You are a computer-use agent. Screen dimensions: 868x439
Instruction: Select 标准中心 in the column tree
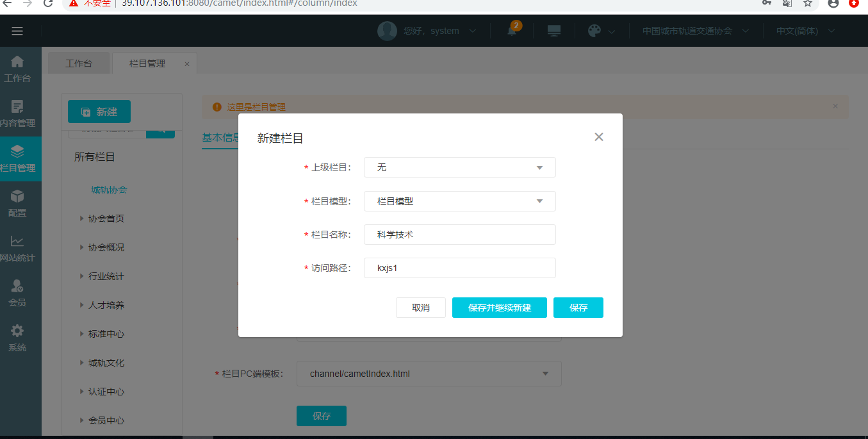tap(106, 334)
